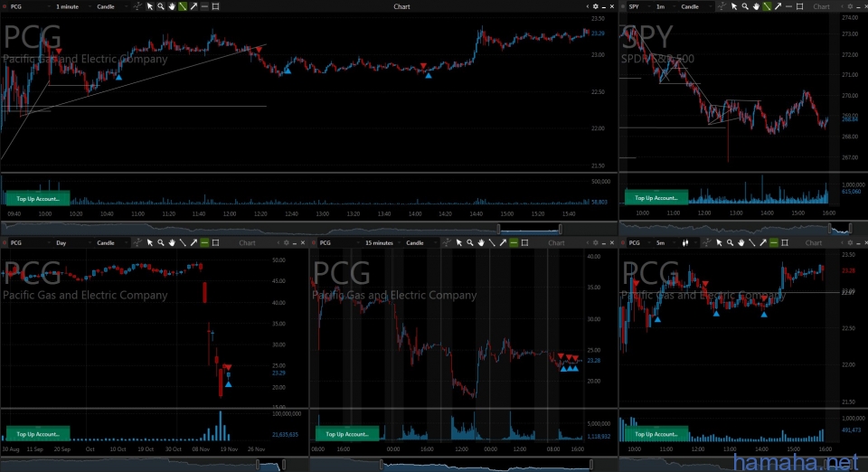Screen dimensions: 868x472
Task: Open settings gear of PCG Day chart
Action: 287,243
